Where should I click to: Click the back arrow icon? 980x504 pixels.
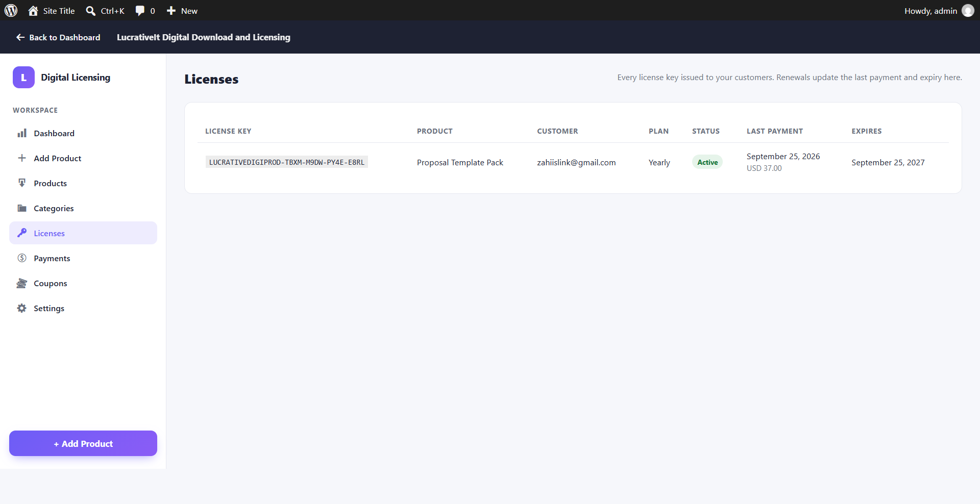20,37
